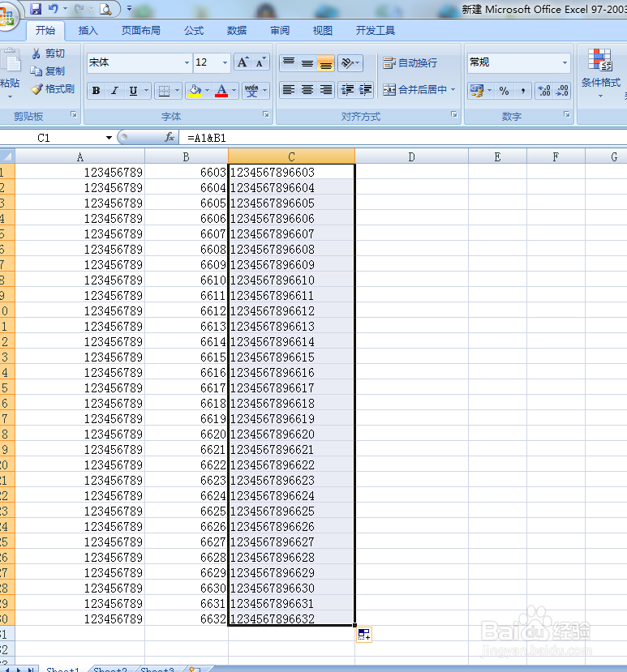The height and width of the screenshot is (672, 627).
Task: Open number format 常规 dropdown
Action: (565, 62)
